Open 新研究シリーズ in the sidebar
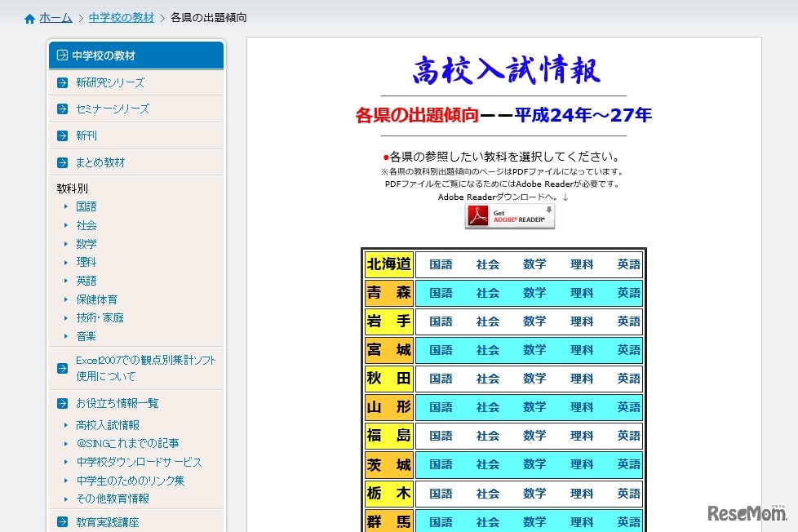The image size is (798, 532). 110,82
